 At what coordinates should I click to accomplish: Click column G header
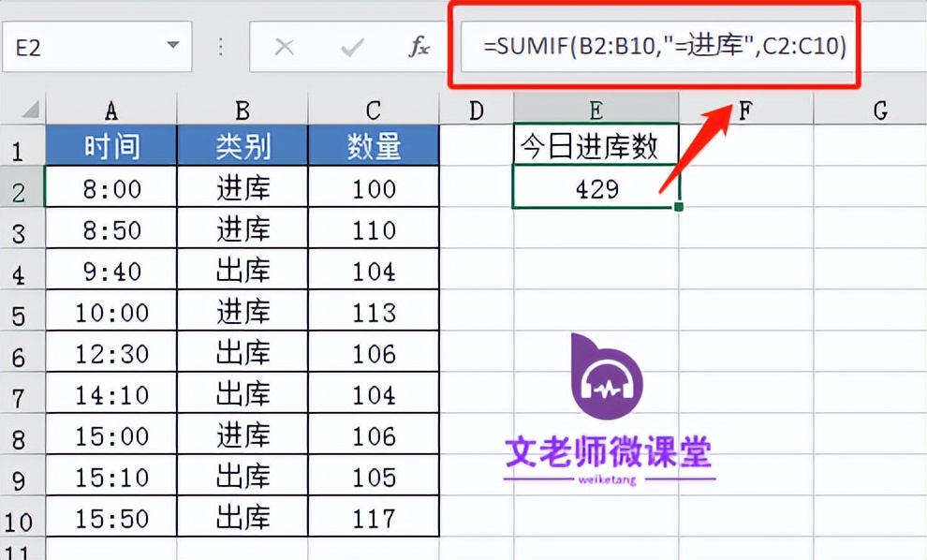878,110
